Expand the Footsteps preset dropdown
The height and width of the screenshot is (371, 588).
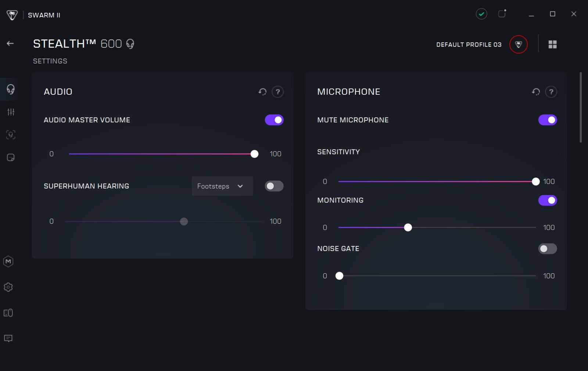pyautogui.click(x=222, y=186)
